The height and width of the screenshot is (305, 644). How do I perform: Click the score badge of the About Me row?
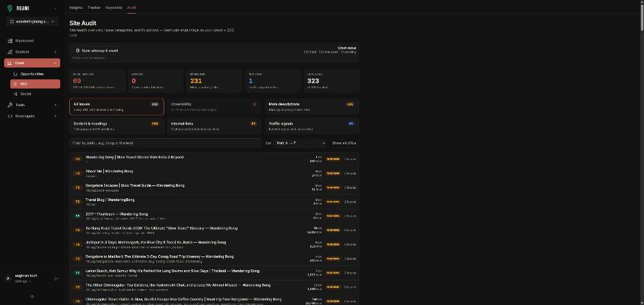point(77,173)
